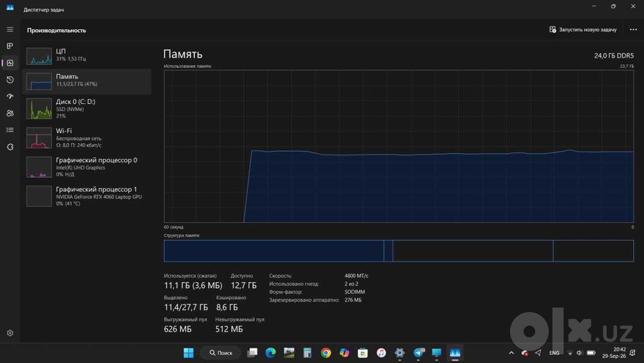The width and height of the screenshot is (644, 363).
Task: Click the Task Manager taskbar icon
Action: pos(455,353)
